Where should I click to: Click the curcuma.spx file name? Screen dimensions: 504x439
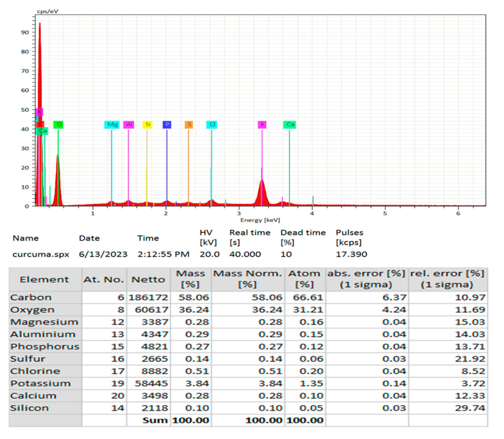[41, 254]
